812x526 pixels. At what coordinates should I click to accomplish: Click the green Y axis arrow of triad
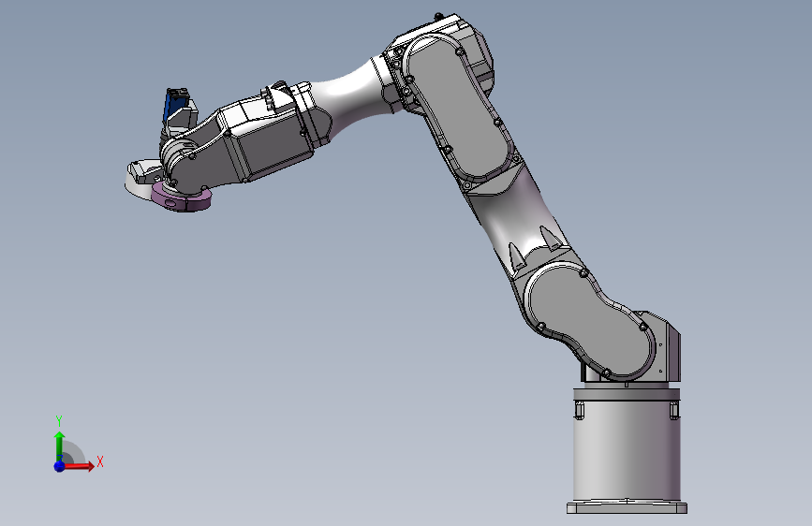point(59,446)
